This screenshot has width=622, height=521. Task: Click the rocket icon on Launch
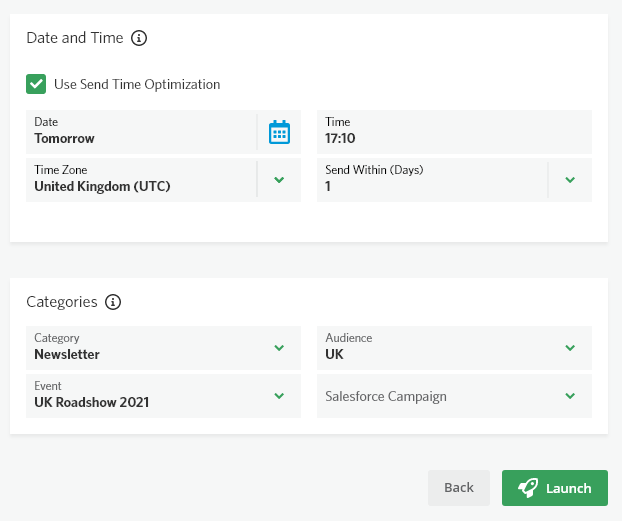528,488
